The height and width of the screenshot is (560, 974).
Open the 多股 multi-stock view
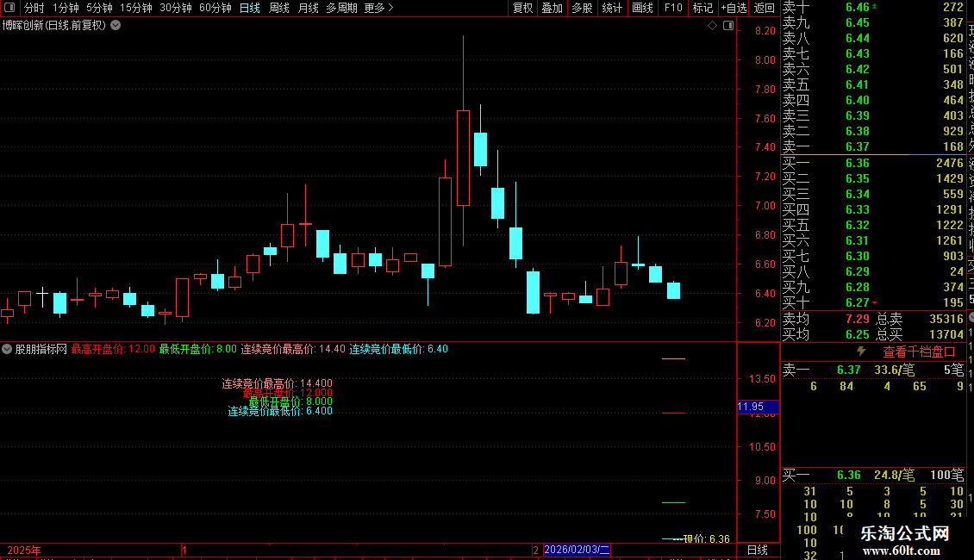(x=582, y=8)
